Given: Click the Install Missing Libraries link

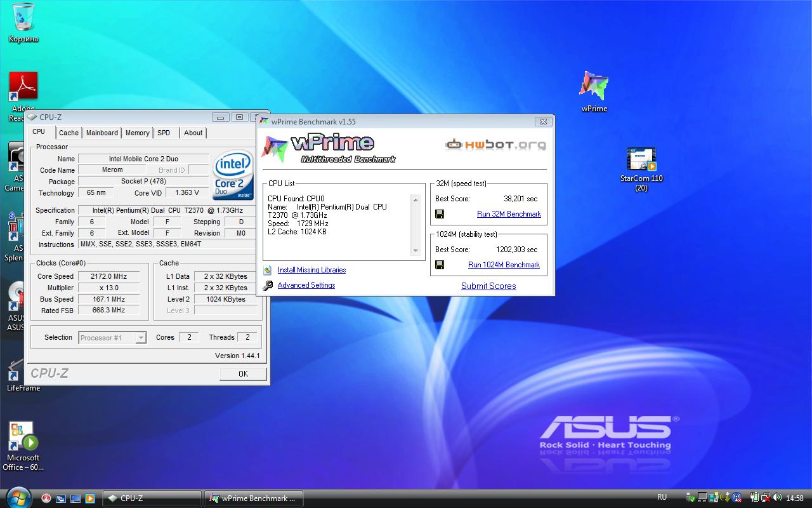Looking at the screenshot, I should [x=311, y=270].
